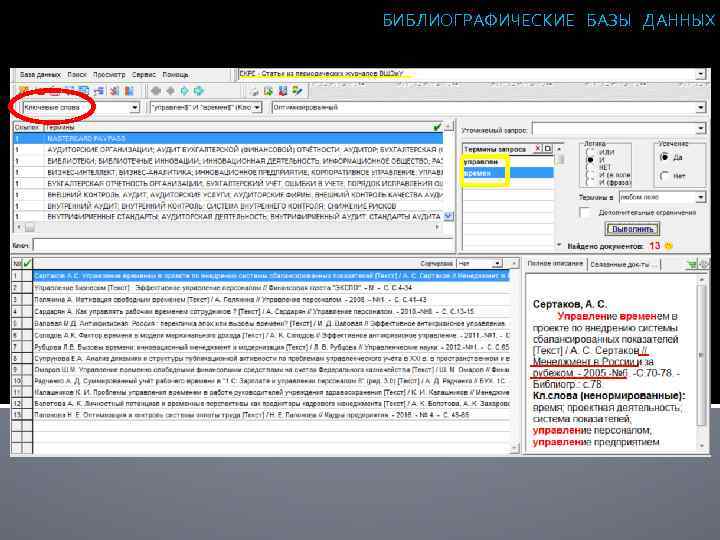Click the Выполнить button

tap(632, 229)
